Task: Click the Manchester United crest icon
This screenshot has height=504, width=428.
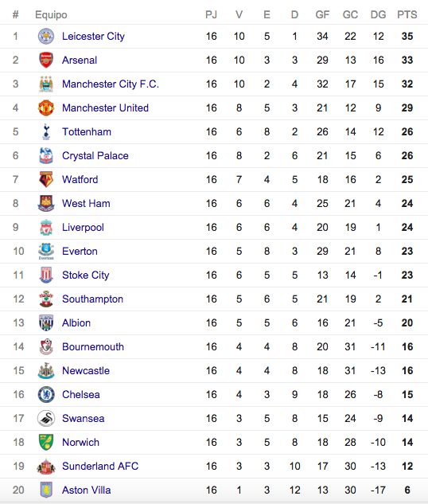Action: (x=46, y=108)
